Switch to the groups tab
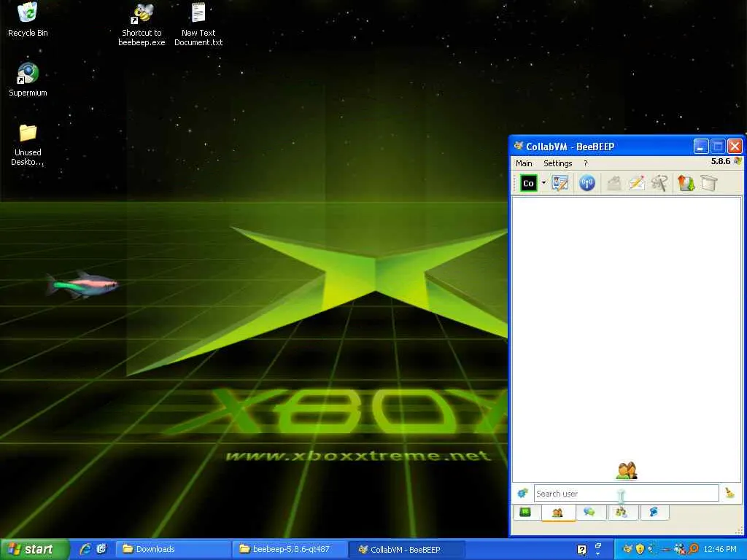 [622, 513]
